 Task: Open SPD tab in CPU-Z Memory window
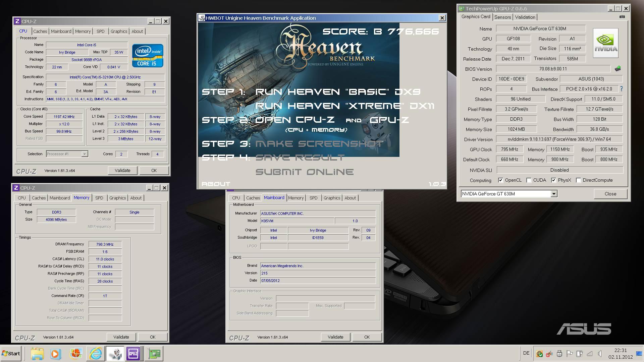click(x=99, y=198)
